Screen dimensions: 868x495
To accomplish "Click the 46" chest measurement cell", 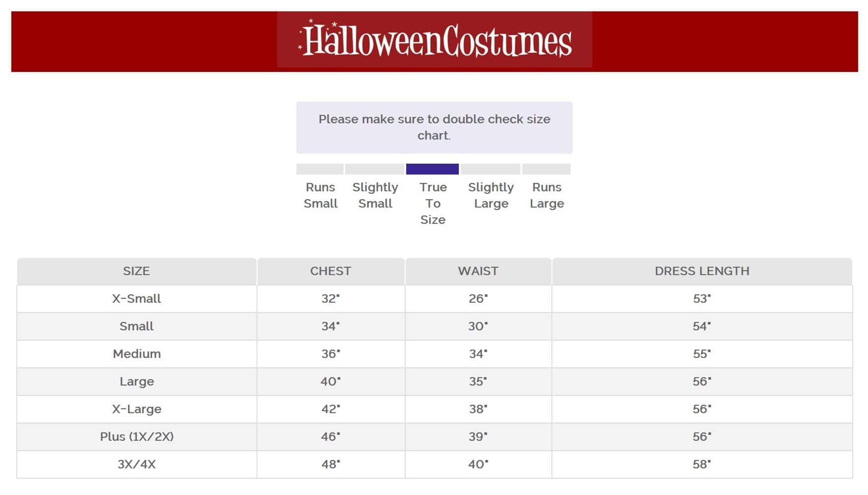I will point(330,437).
